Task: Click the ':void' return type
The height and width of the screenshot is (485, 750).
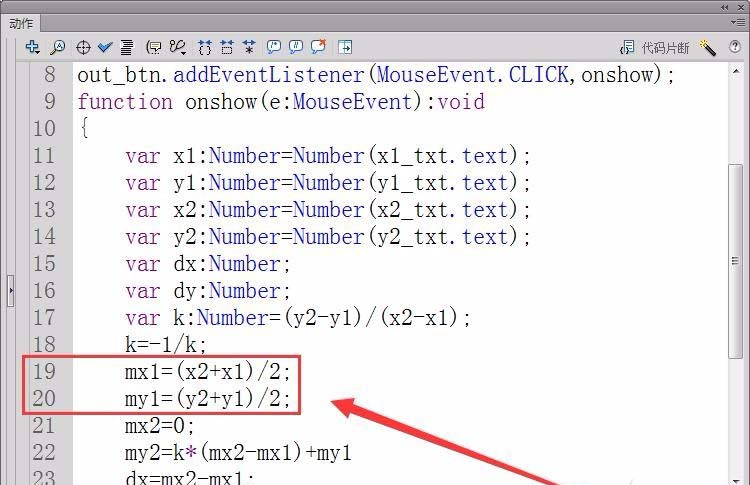Action: [455, 102]
